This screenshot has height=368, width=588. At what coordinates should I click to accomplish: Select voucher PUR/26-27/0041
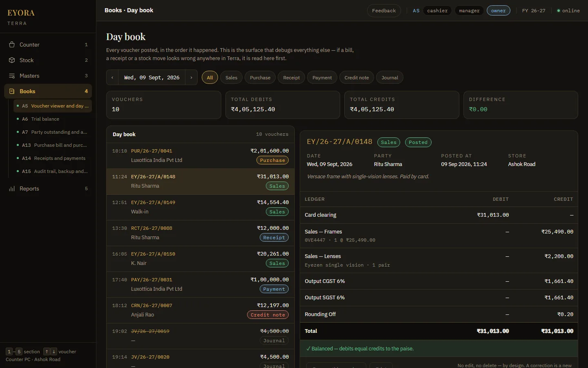[200, 156]
